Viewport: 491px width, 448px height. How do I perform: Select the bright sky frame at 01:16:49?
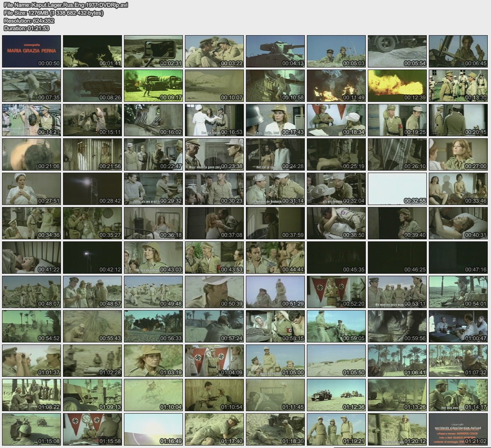(x=153, y=429)
